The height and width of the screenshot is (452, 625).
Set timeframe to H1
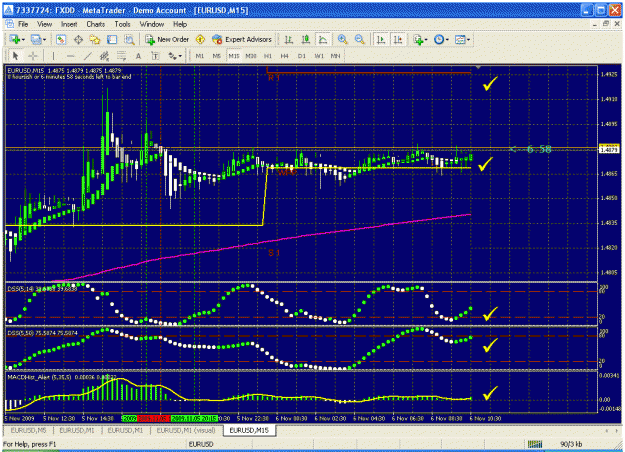click(x=268, y=56)
